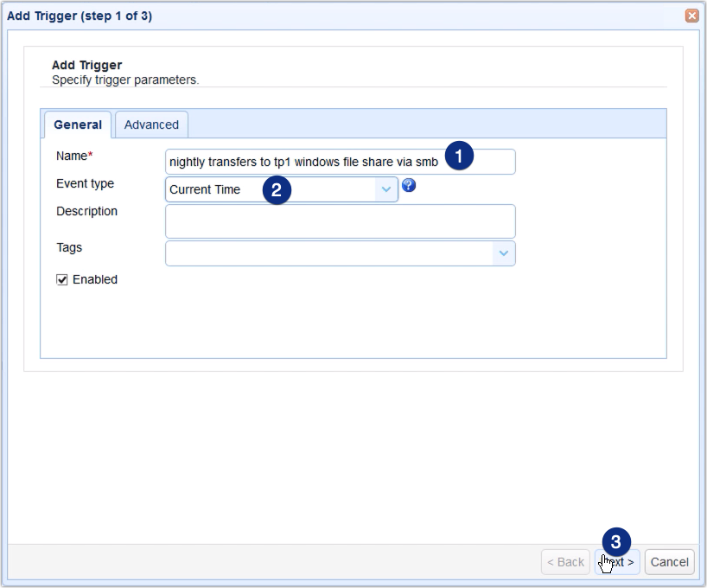Click the Next button to proceed
Viewport: 707px width, 588px height.
pyautogui.click(x=615, y=561)
